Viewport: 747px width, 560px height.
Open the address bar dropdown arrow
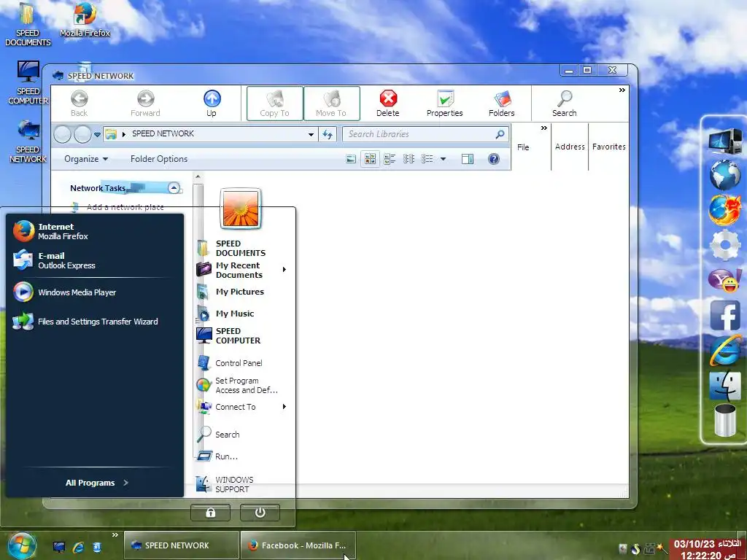(x=311, y=134)
